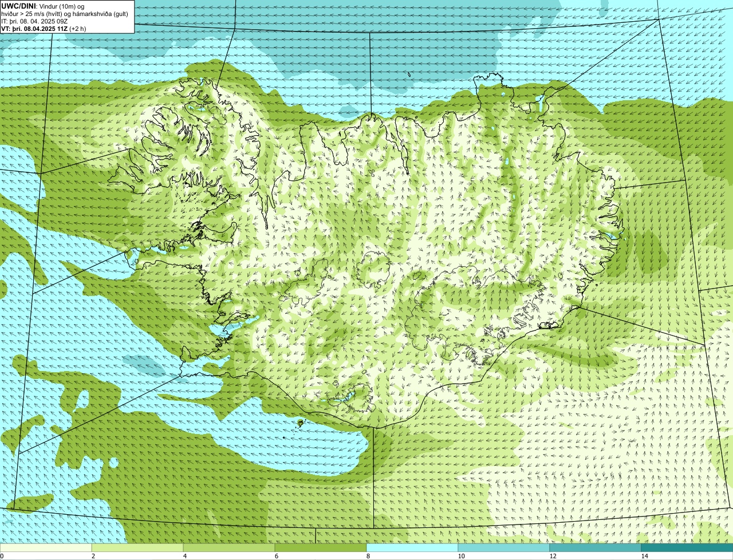Viewport: 733px width, 560px height.
Task: Click the scale tick label "2"
Action: (93, 556)
